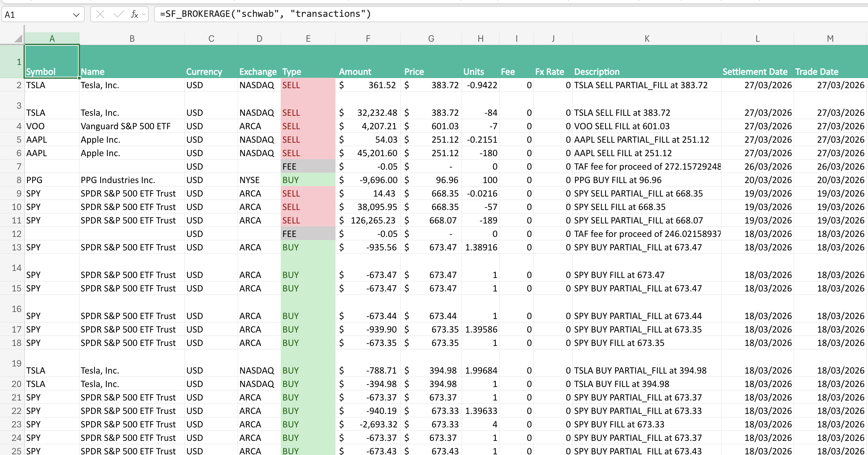The width and height of the screenshot is (868, 455).
Task: Select row 1 header
Action: (x=12, y=62)
